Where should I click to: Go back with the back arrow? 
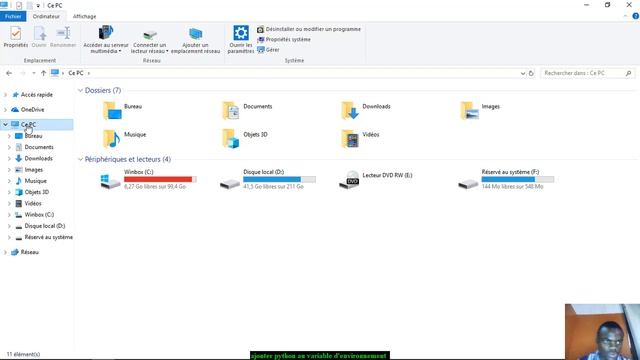(x=9, y=73)
